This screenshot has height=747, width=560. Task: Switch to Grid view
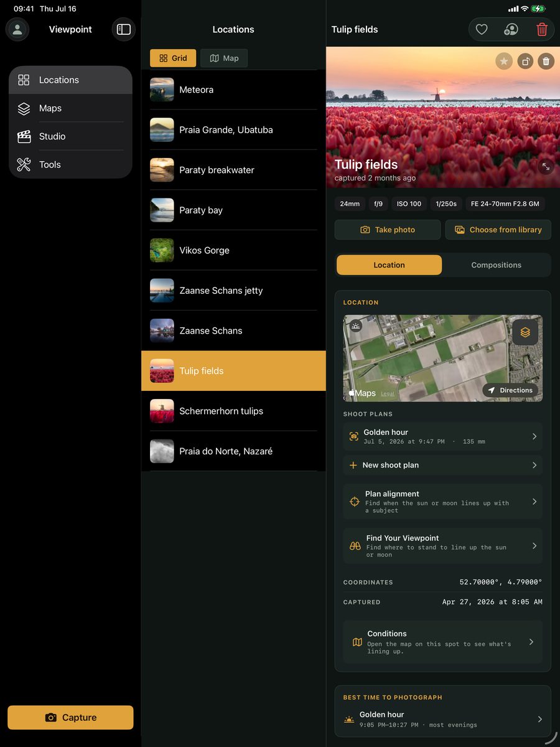point(173,58)
